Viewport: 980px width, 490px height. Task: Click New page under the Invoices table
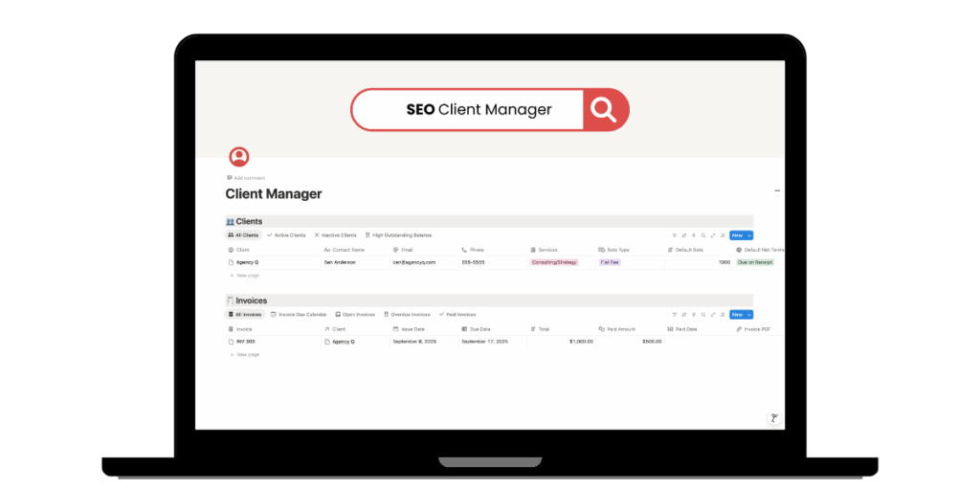click(245, 355)
